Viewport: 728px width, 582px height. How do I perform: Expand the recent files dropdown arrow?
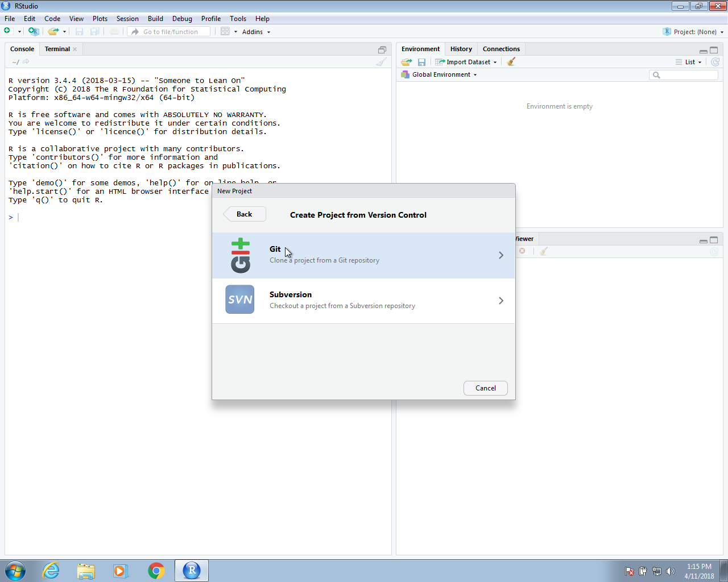[64, 32]
